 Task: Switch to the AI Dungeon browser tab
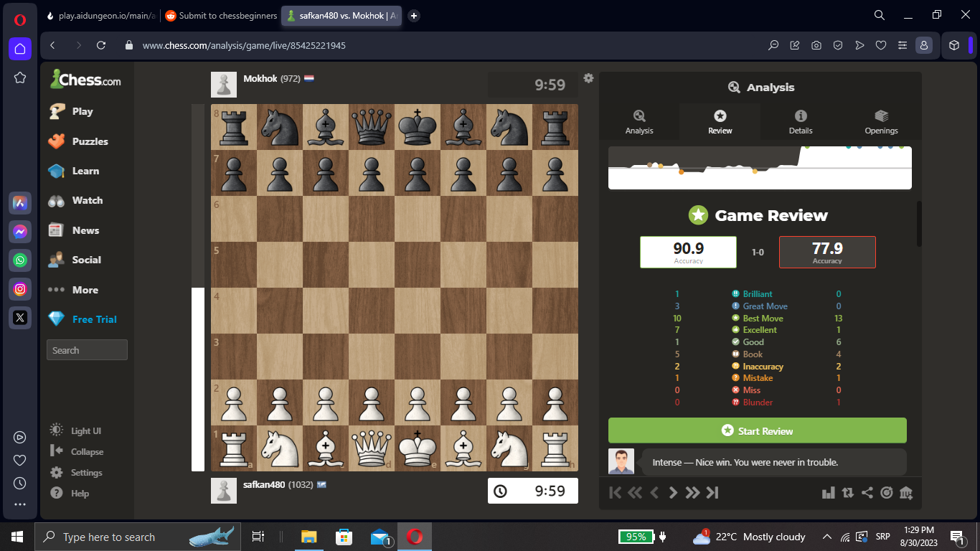click(99, 15)
